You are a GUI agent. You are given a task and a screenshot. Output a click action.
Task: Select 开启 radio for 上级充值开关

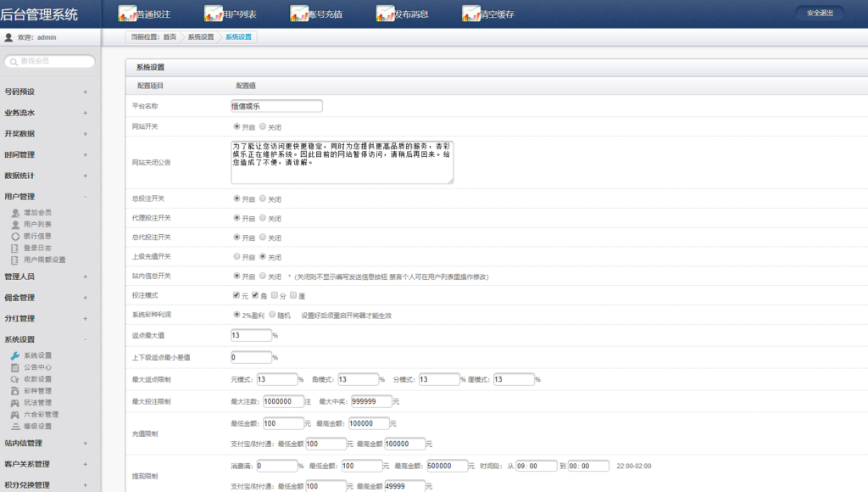[x=236, y=256]
